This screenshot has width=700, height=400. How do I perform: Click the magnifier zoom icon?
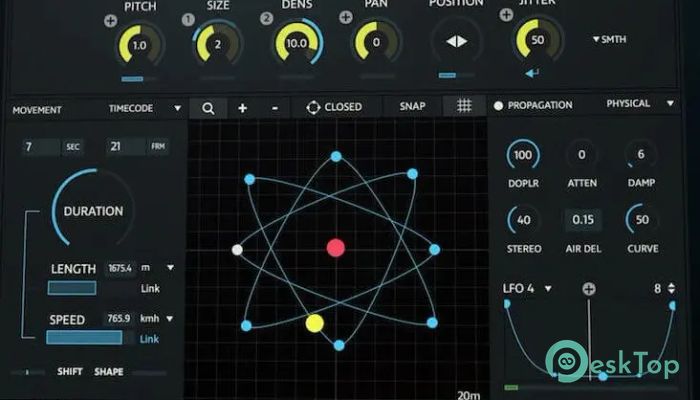[x=208, y=108]
